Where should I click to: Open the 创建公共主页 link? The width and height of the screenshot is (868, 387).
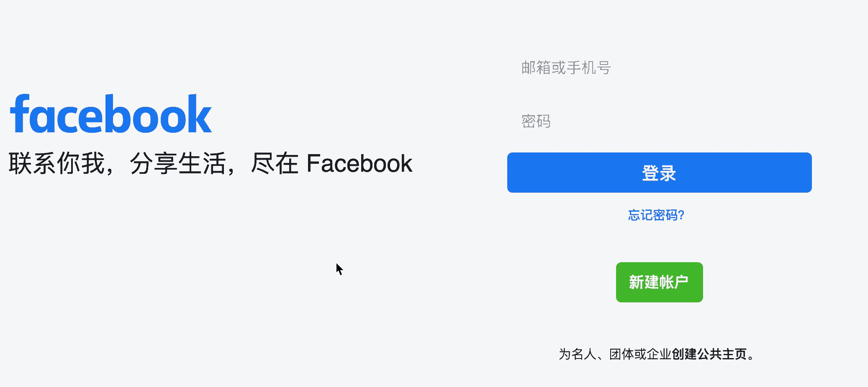coord(709,354)
